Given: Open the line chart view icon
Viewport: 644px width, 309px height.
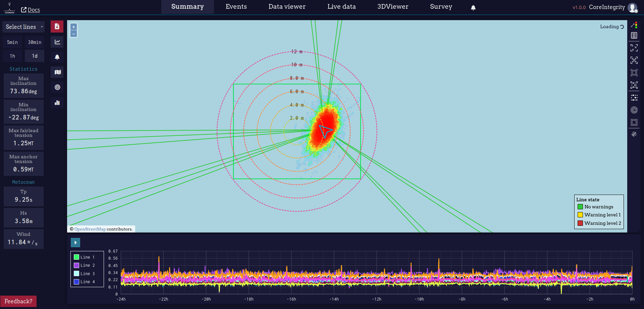Looking at the screenshot, I should pyautogui.click(x=57, y=42).
